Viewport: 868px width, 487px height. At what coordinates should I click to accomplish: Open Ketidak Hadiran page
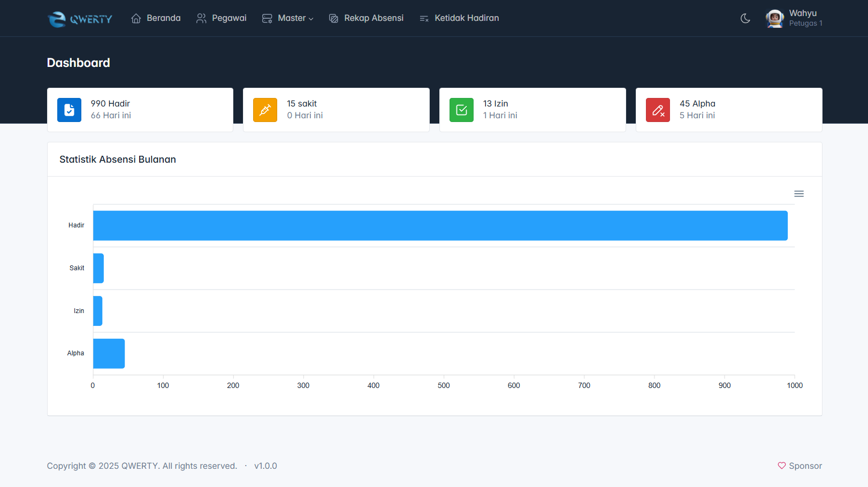click(459, 18)
